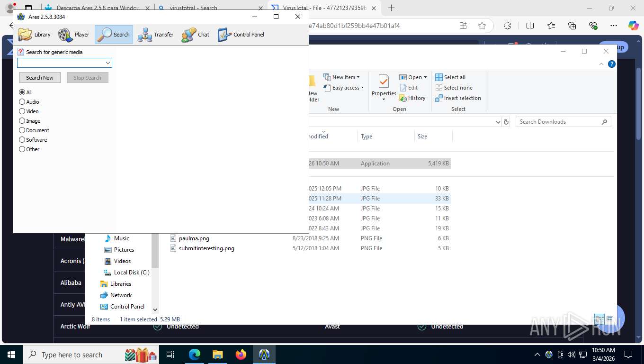Select the submitinteresting.png file
The width and height of the screenshot is (644, 364).
pos(206,248)
